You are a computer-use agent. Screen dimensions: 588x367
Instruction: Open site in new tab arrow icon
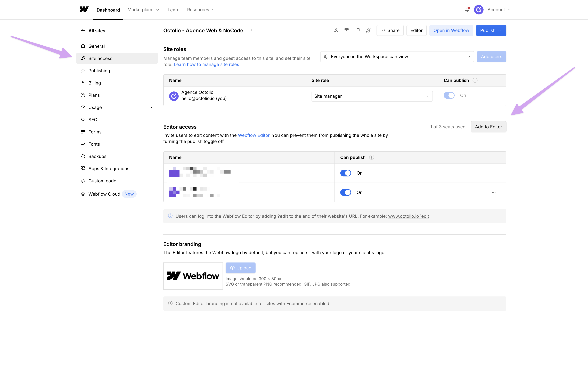[250, 30]
